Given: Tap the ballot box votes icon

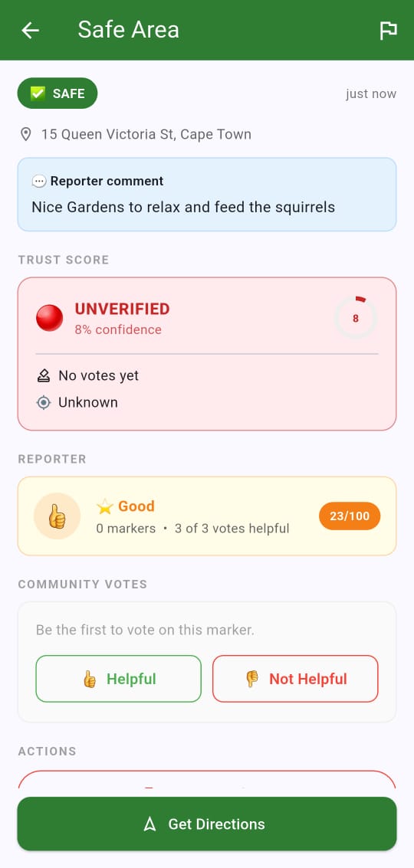Looking at the screenshot, I should (43, 376).
